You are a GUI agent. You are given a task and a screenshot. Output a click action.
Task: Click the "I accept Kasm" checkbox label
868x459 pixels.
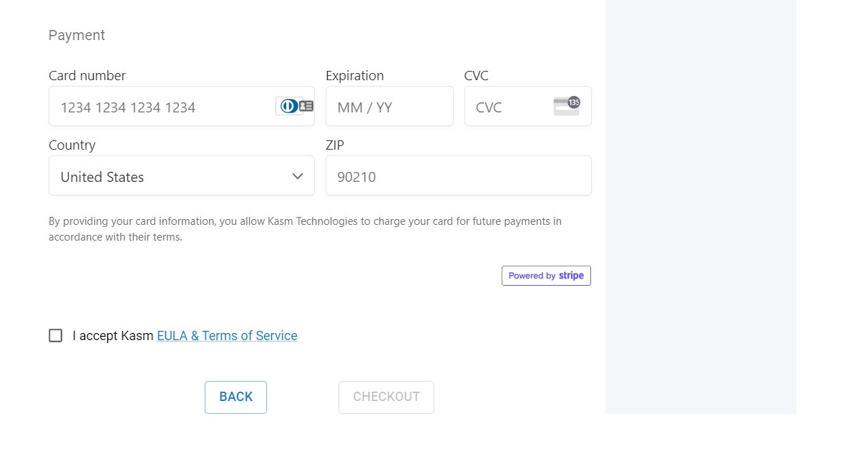113,336
